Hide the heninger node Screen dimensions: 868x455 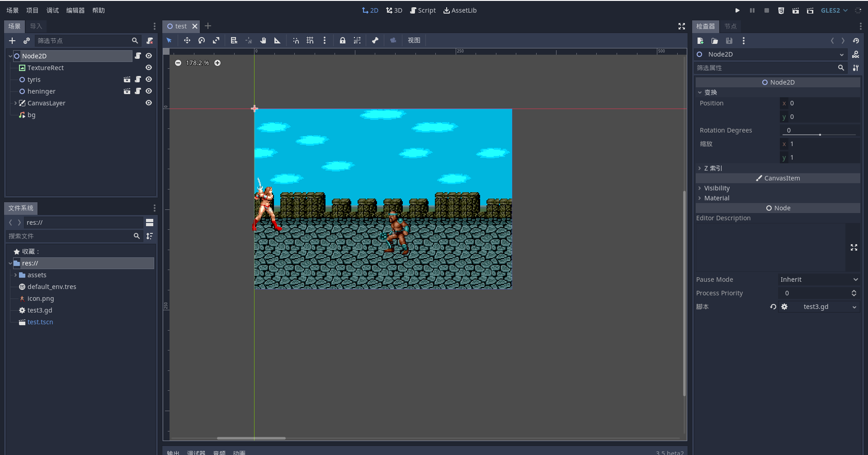pos(149,91)
